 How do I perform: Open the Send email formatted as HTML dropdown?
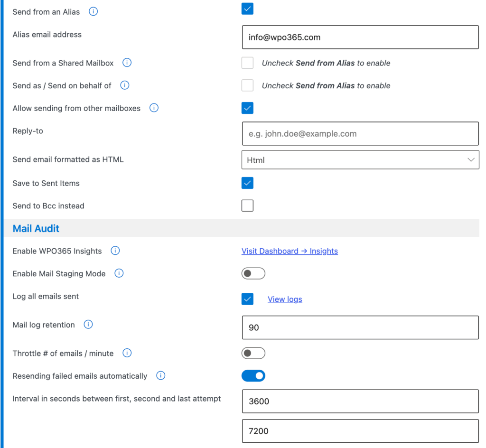pyautogui.click(x=360, y=160)
